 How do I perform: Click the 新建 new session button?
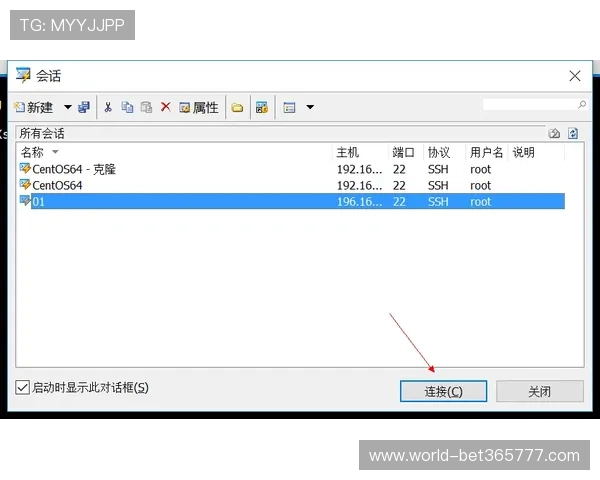[x=34, y=107]
